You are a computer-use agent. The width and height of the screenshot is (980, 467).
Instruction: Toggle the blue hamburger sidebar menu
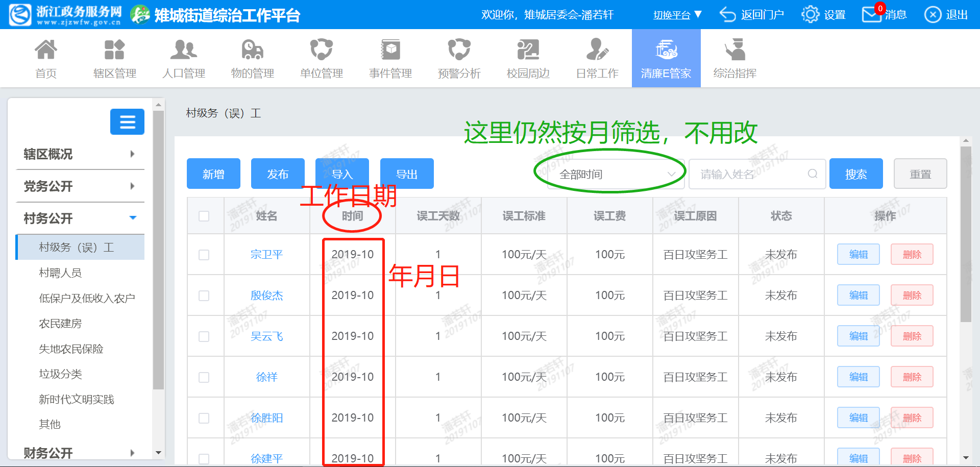(127, 122)
